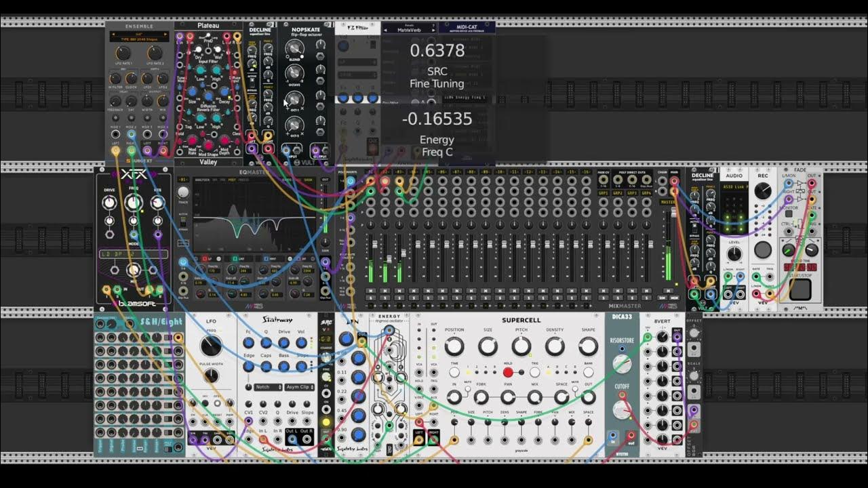Click Nopskate INPUT jack
The height and width of the screenshot is (488, 868).
coord(285,150)
